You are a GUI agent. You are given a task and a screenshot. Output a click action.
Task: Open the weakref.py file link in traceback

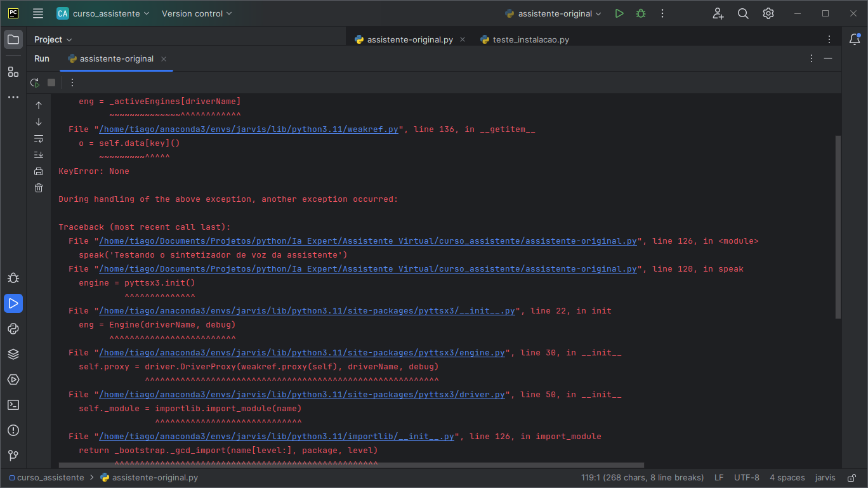[x=249, y=129]
